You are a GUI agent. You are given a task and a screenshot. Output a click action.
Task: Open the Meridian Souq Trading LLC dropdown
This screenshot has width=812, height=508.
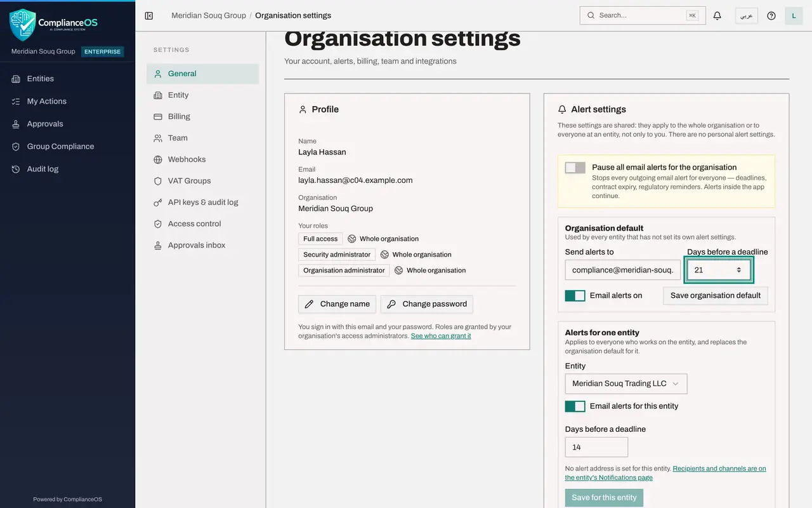click(626, 384)
